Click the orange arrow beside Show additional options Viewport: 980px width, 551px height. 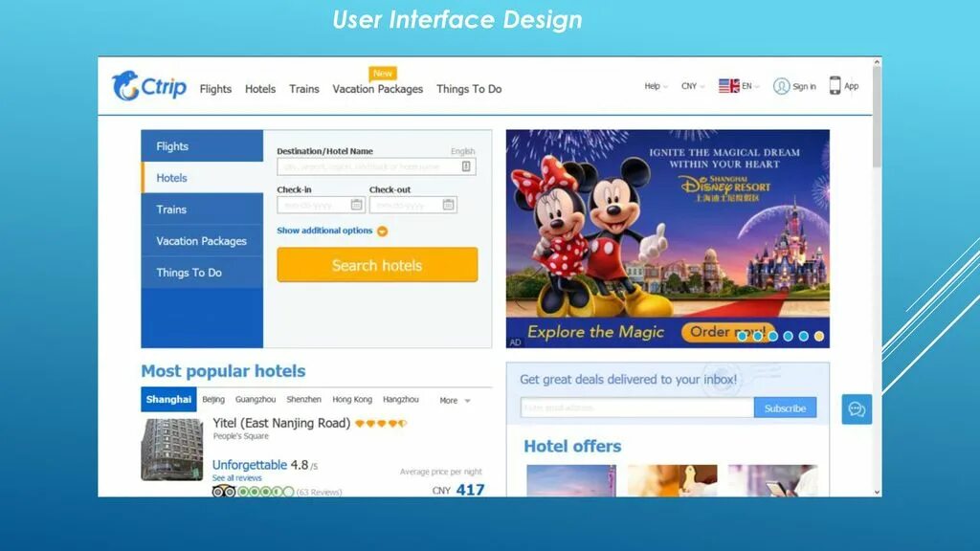(x=383, y=231)
